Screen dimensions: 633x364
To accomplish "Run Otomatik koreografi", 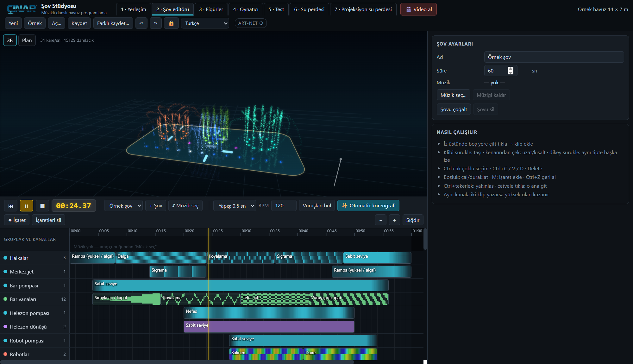I will coord(368,205).
